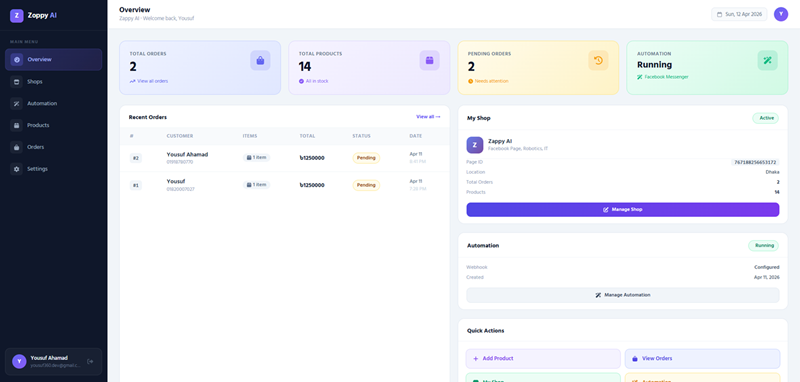The width and height of the screenshot is (800, 382).
Task: Click the All in stock label
Action: click(x=314, y=81)
